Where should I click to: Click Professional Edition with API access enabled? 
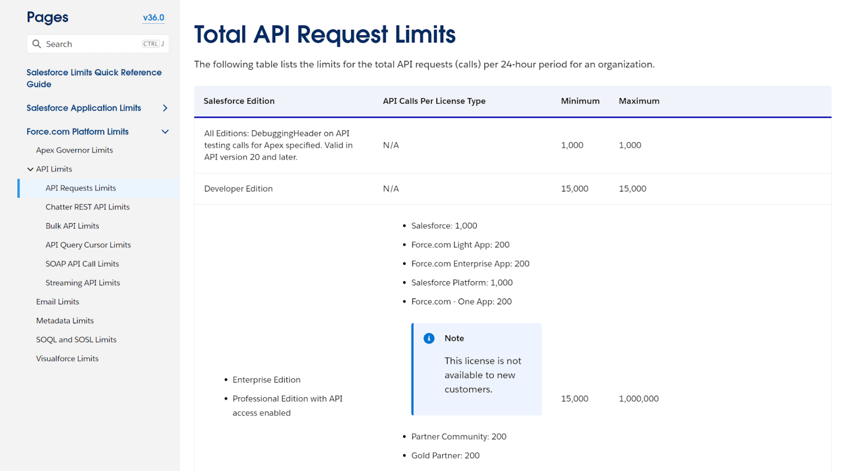288,406
